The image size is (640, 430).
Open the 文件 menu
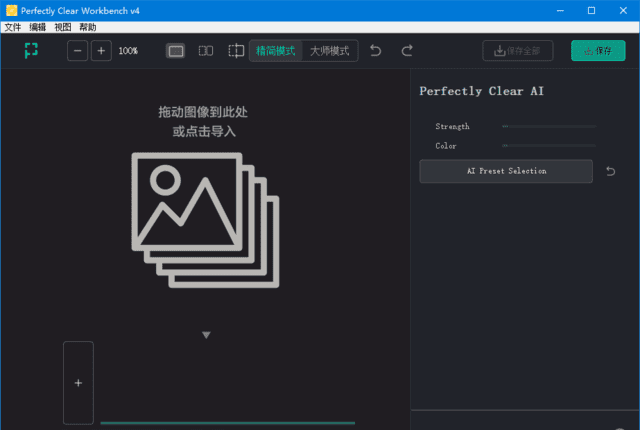pos(13,27)
